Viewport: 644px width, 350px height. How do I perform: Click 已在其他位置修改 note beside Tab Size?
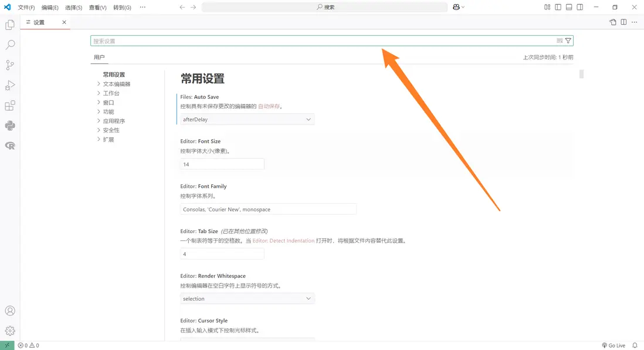click(x=245, y=231)
